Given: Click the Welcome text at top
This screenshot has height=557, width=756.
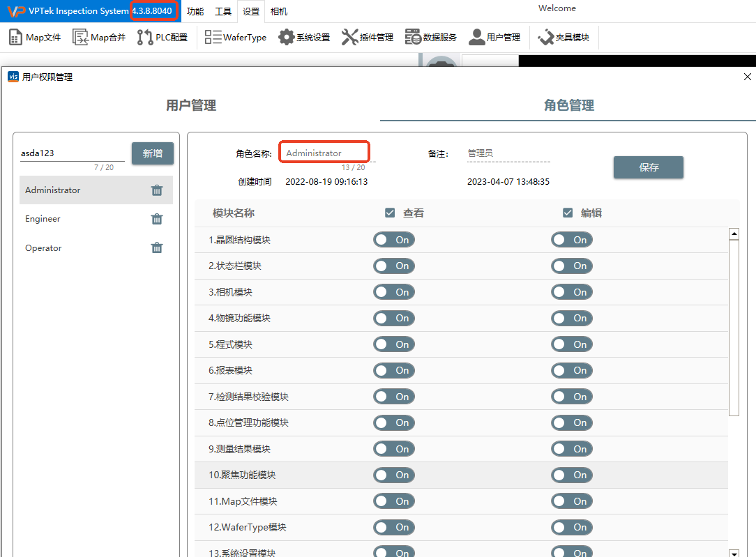Looking at the screenshot, I should 557,8.
